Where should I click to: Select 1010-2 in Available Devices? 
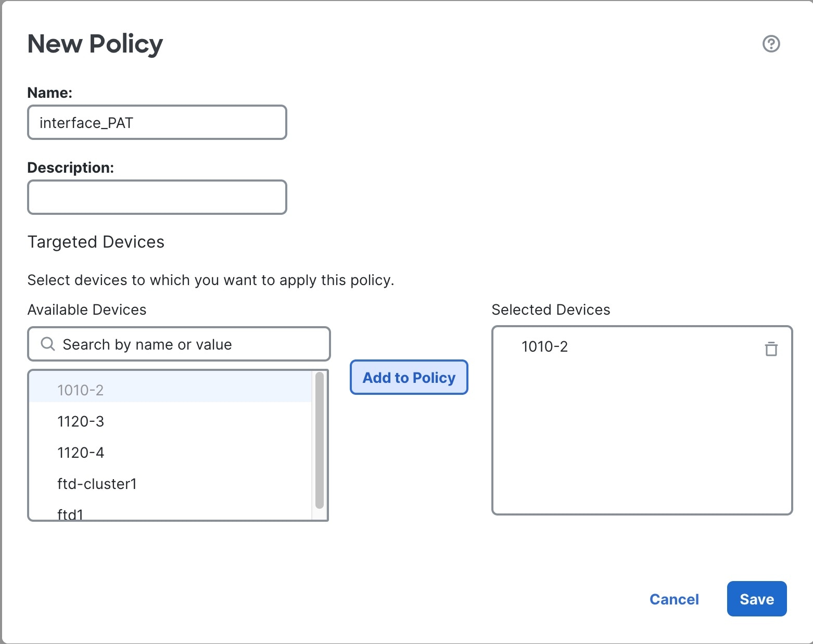(170, 390)
